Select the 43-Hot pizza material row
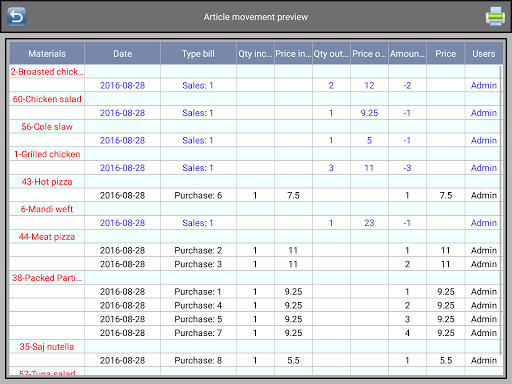512x384 pixels. pyautogui.click(x=255, y=182)
